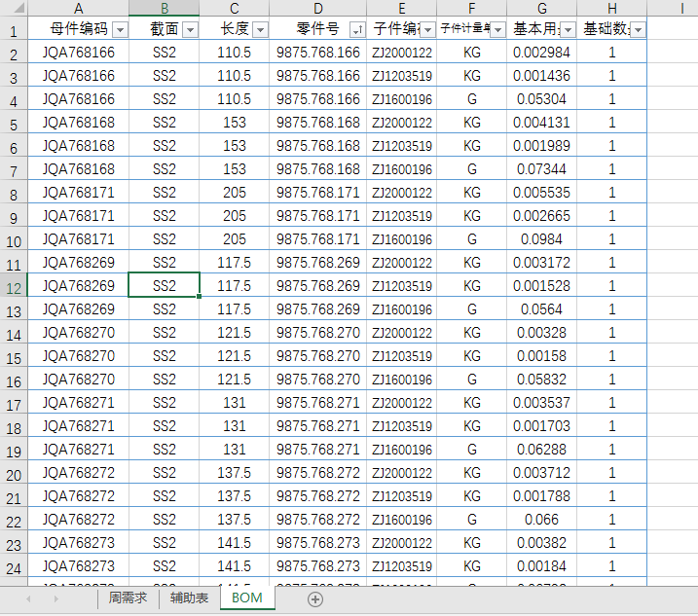Select the BOM sheet tab

point(247,598)
